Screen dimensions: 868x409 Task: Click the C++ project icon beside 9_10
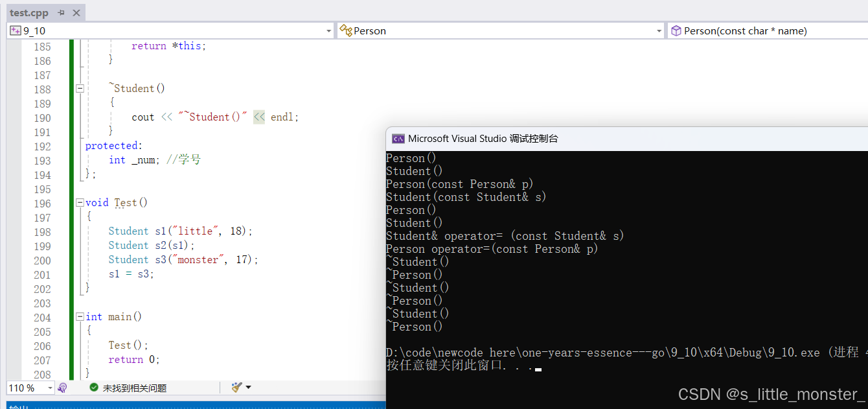pyautogui.click(x=15, y=30)
